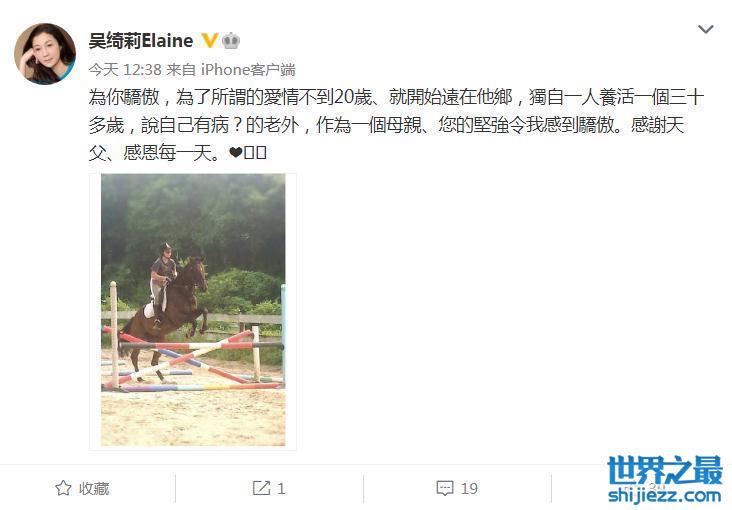The height and width of the screenshot is (510, 732).
Task: Click the shijiezz.com watermark URL text
Action: 665,495
